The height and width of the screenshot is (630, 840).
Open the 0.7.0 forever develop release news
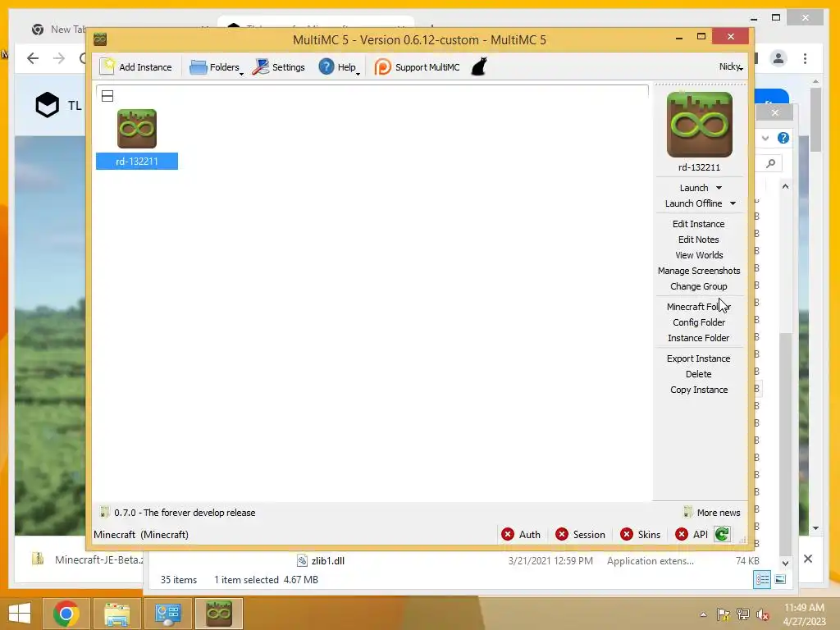point(178,513)
